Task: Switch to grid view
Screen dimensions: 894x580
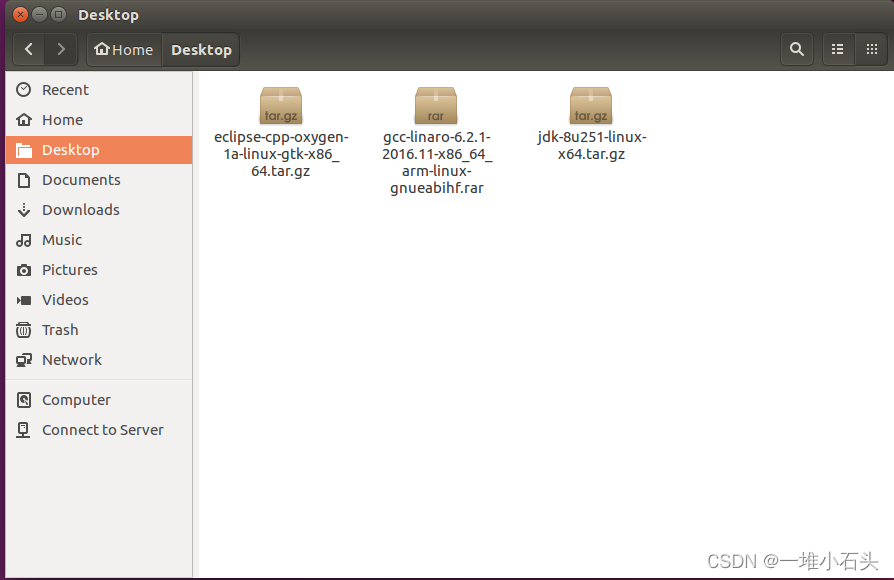Action: 871,49
